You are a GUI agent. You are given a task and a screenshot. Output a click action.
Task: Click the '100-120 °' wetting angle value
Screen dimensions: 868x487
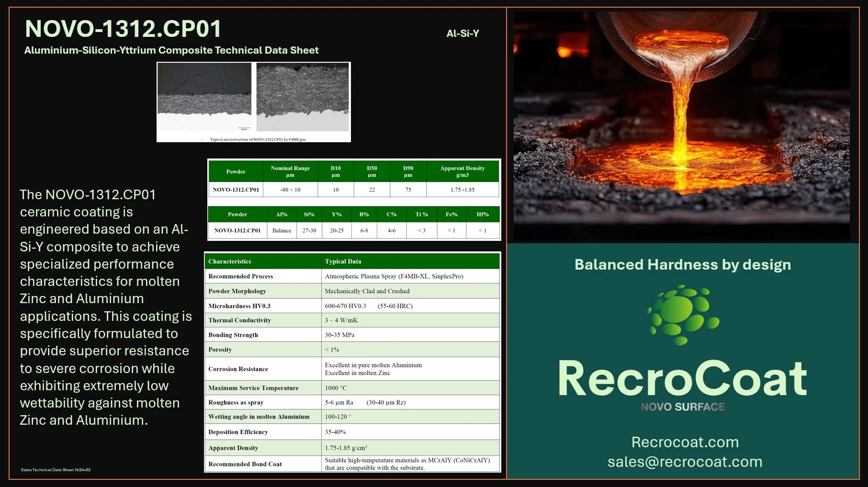pos(338,417)
